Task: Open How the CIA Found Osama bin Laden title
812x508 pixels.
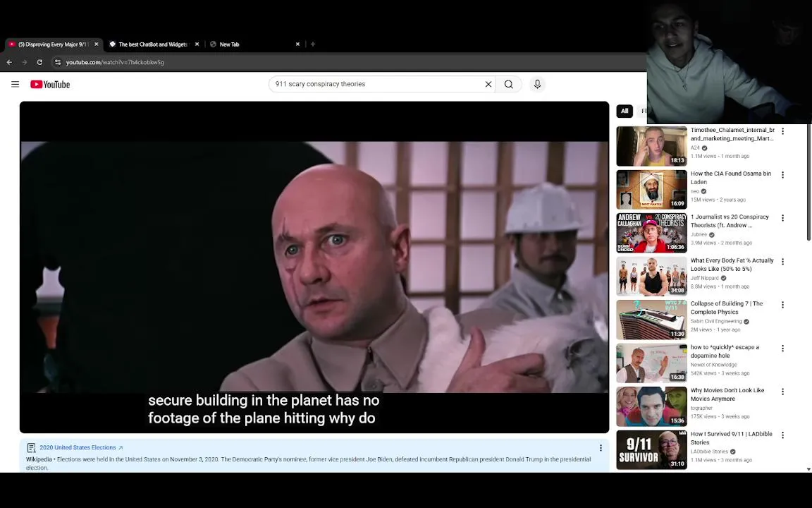Action: pyautogui.click(x=731, y=178)
